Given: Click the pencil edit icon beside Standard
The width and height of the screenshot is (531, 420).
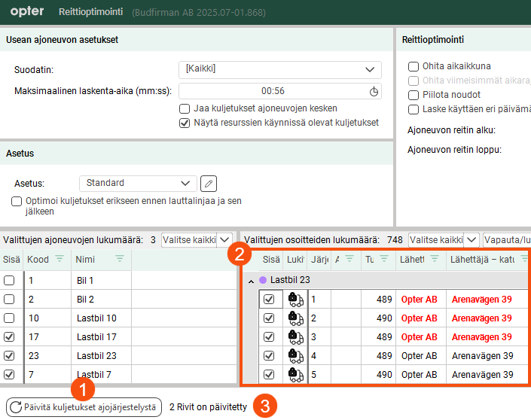Looking at the screenshot, I should pos(209,183).
